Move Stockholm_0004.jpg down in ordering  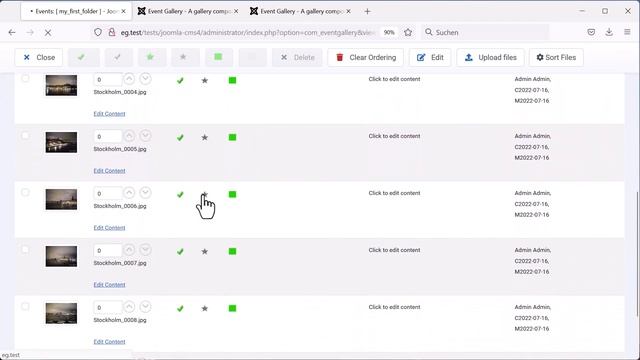pos(145,79)
